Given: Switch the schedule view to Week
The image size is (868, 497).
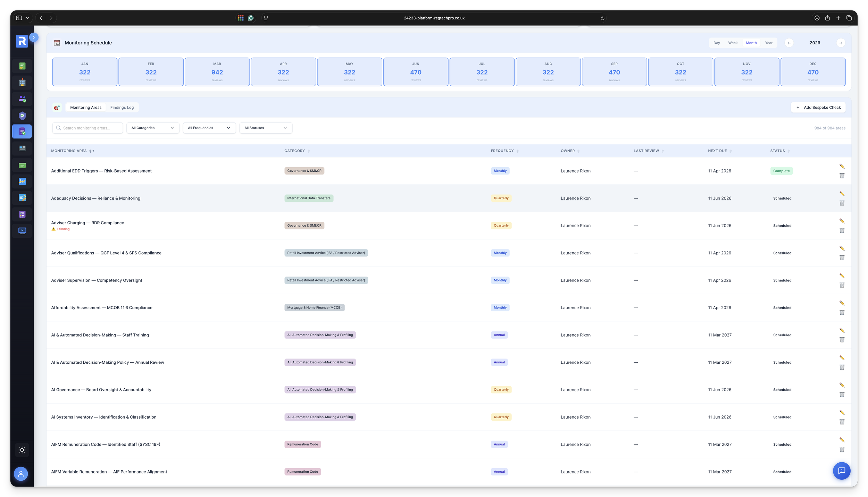Looking at the screenshot, I should click(733, 43).
